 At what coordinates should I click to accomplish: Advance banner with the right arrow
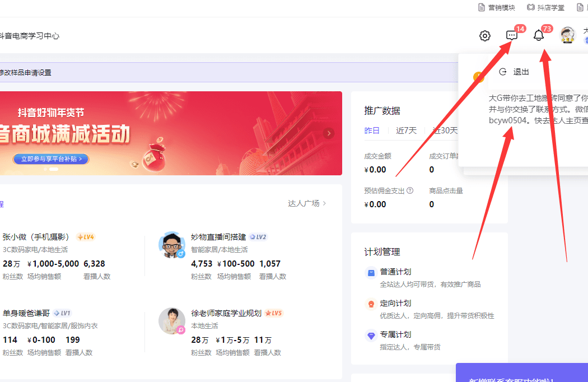coord(329,133)
